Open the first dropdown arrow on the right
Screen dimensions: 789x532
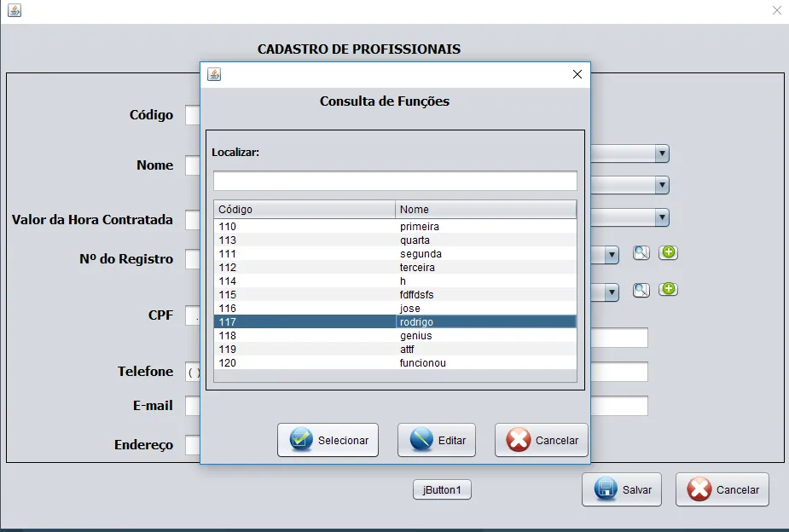(662, 153)
